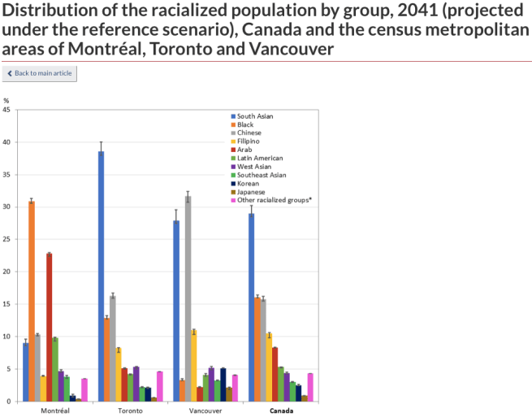Image resolution: width=532 pixels, height=417 pixels.
Task: Click the Black orange legend swatch
Action: tap(232, 124)
